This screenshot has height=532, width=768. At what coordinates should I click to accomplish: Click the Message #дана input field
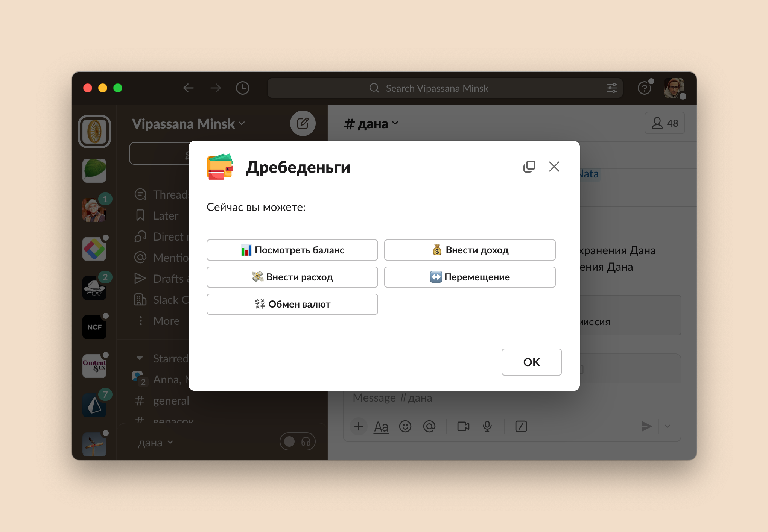coord(512,398)
